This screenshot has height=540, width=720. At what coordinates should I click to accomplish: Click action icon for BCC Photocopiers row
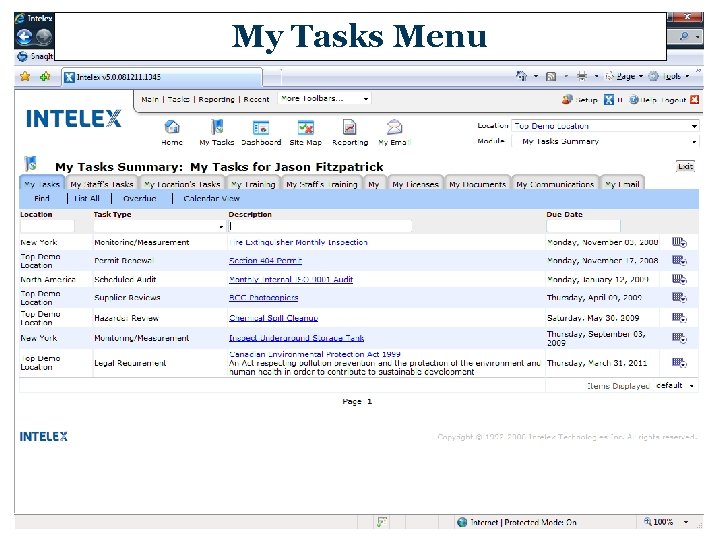[679, 297]
